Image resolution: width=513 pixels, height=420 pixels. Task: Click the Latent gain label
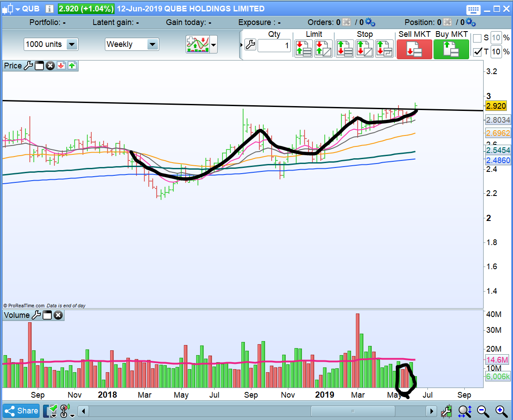coord(113,22)
